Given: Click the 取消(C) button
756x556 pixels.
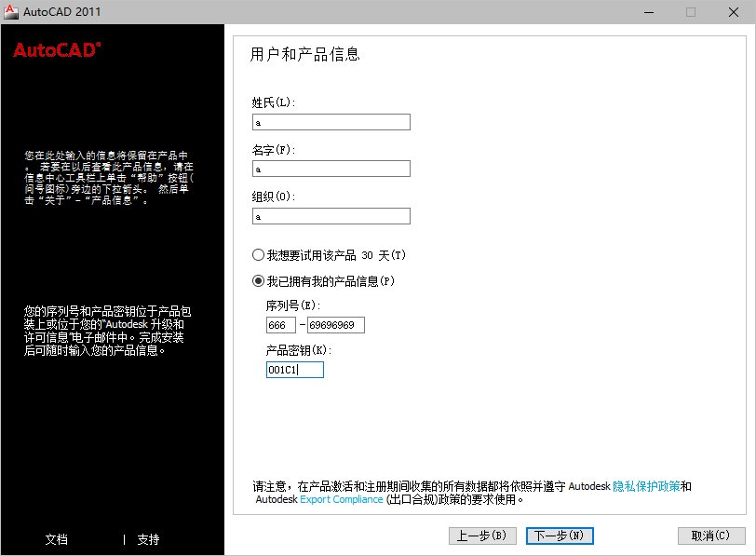Looking at the screenshot, I should [711, 536].
